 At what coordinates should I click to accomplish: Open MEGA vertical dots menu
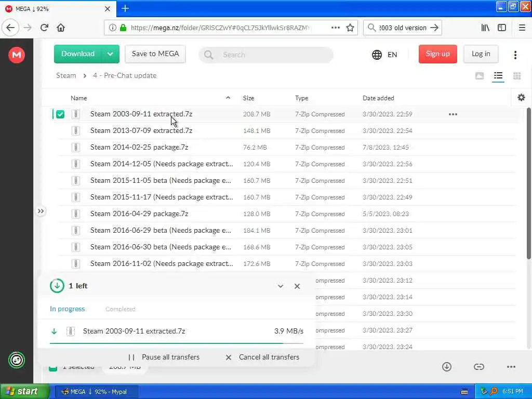(515, 55)
